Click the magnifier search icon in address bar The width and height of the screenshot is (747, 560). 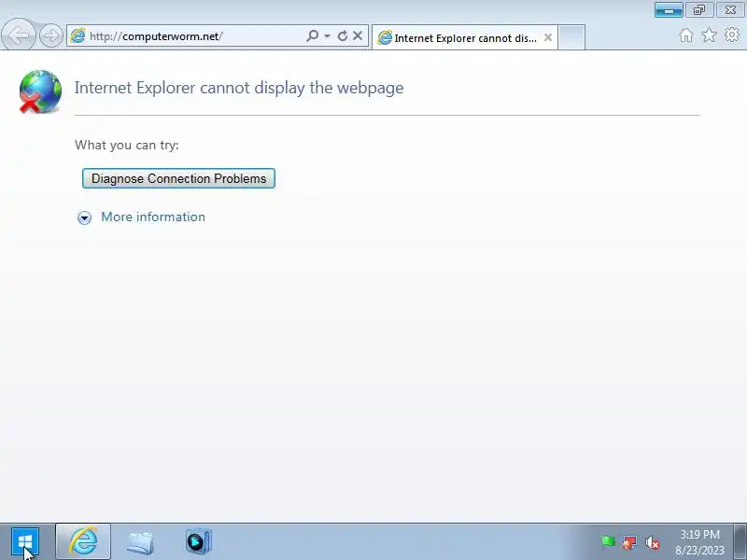click(x=312, y=35)
